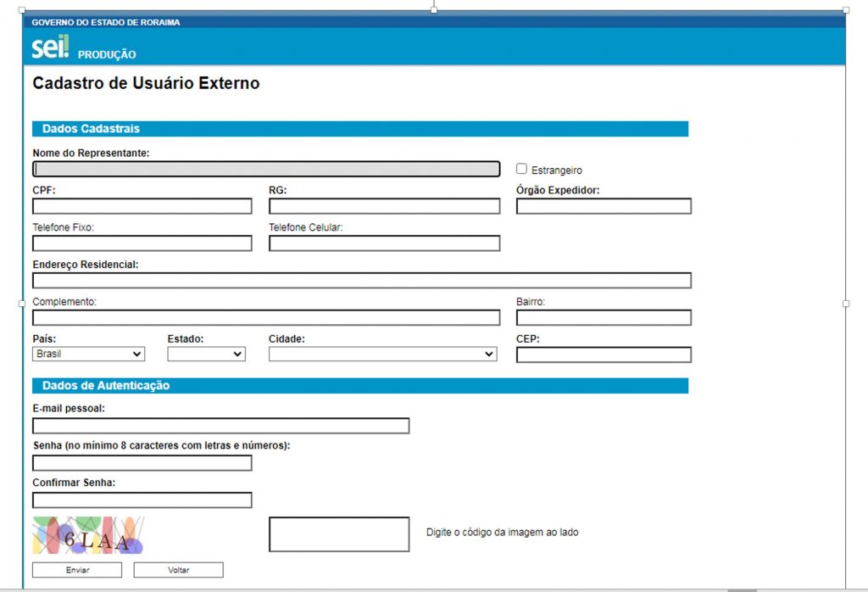Open the País dropdown
868x592 pixels.
[x=88, y=355]
